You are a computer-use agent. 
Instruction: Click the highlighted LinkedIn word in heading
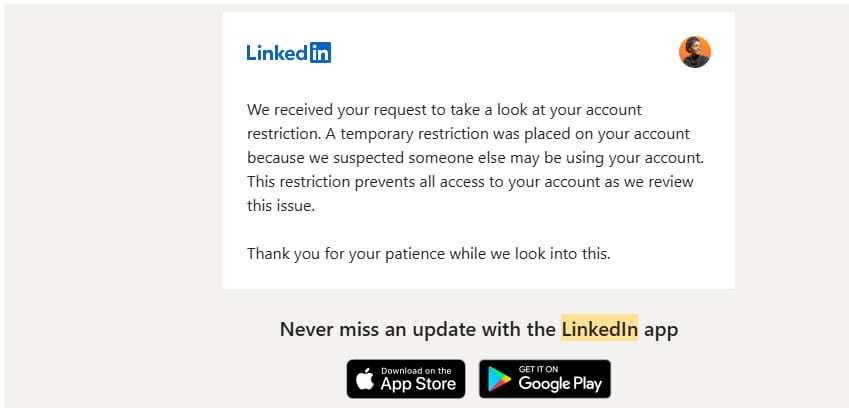(599, 329)
